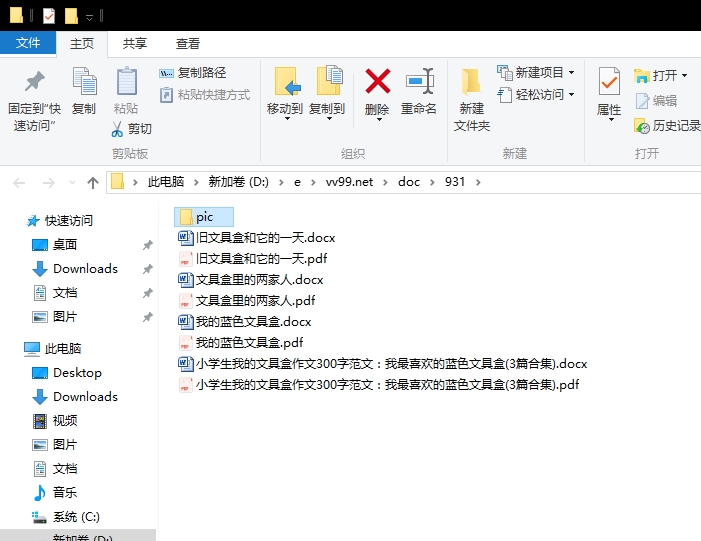Expand chevron after 931 breadcrumb
Screen dimensions: 701x541
pyautogui.click(x=478, y=182)
